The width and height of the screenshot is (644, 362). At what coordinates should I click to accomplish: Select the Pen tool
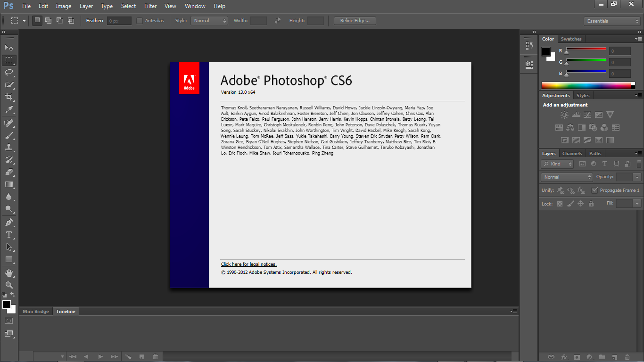pos(9,222)
